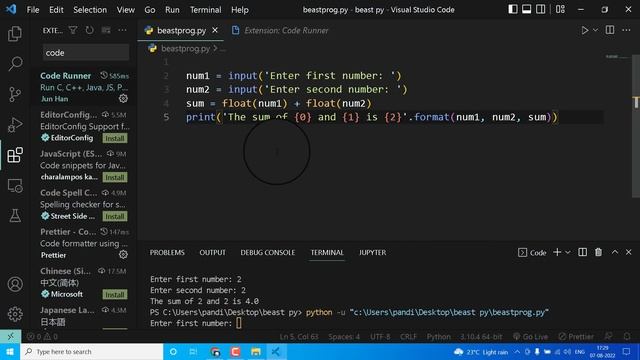The height and width of the screenshot is (360, 640).
Task: Install the EditorConfig extension
Action: pos(115,138)
